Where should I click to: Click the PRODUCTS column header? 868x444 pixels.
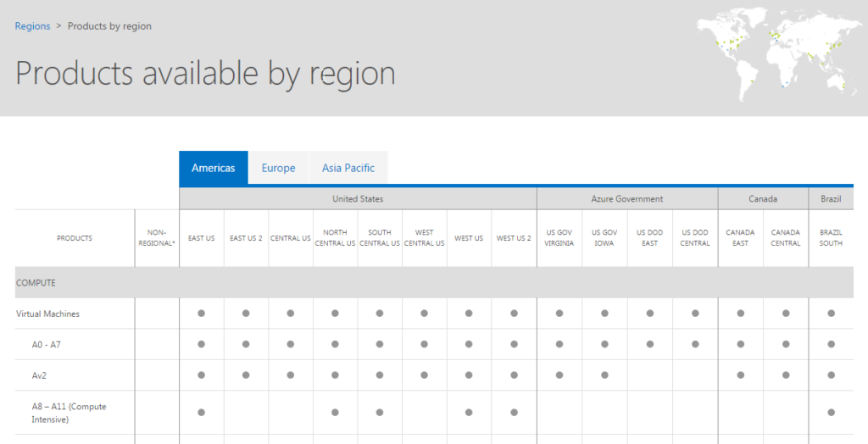coord(75,238)
